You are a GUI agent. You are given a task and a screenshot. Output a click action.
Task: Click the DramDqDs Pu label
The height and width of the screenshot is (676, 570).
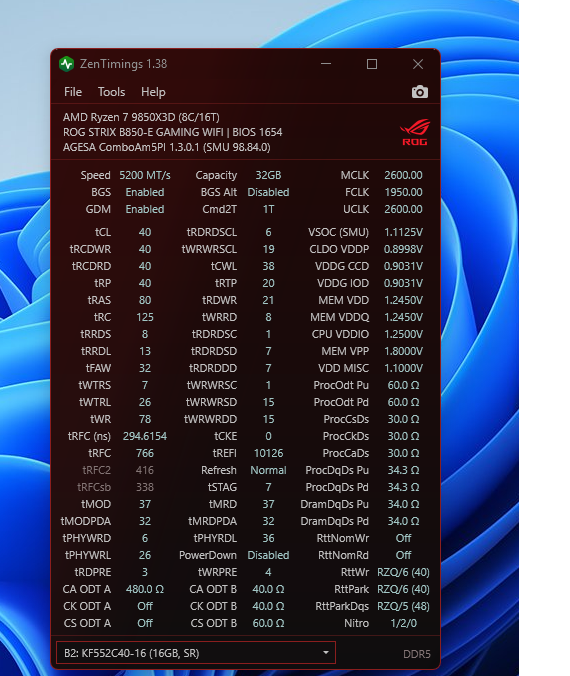335,504
